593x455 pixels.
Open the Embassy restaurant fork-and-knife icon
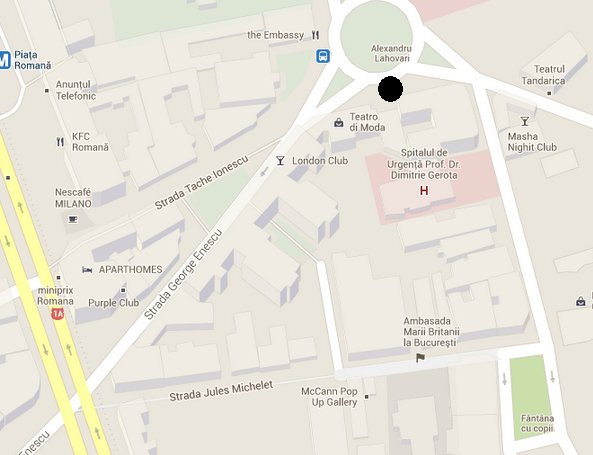coord(315,35)
